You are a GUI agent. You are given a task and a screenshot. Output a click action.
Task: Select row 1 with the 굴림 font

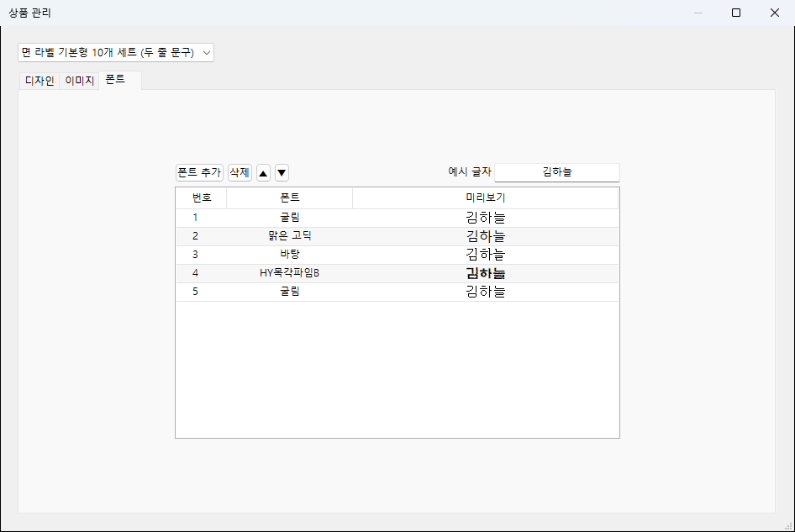pyautogui.click(x=397, y=218)
